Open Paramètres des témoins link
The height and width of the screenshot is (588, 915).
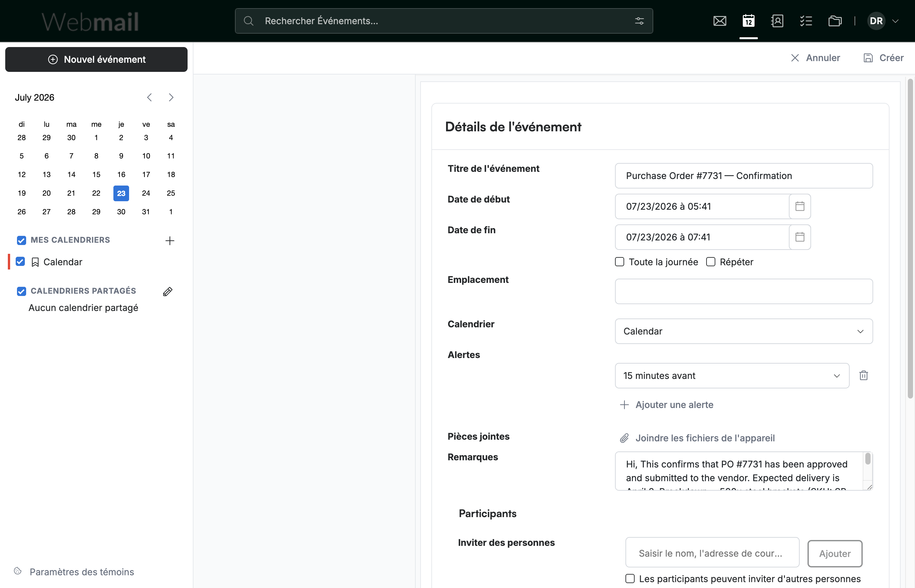pos(82,572)
